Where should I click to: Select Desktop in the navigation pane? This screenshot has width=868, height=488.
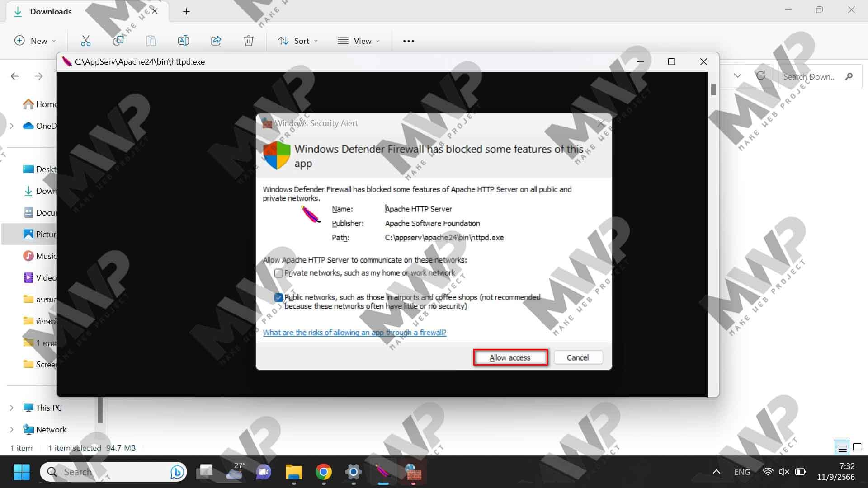coord(40,169)
